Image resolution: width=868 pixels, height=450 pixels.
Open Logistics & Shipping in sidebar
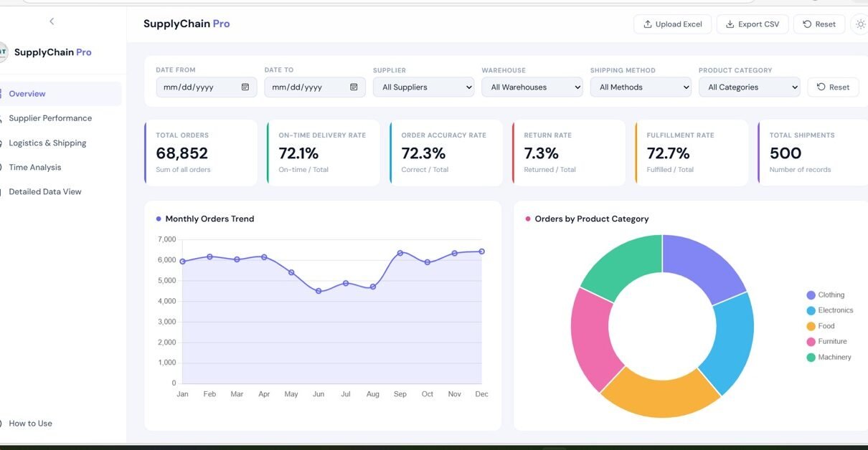(x=47, y=143)
